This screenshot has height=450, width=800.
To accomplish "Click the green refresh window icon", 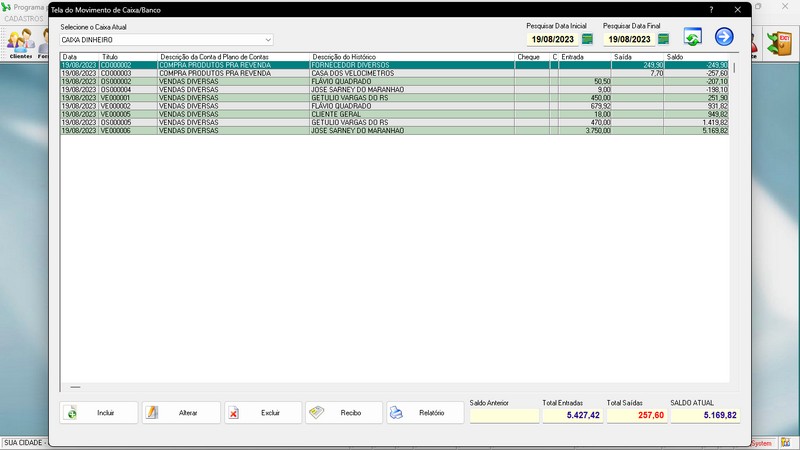I will [693, 37].
